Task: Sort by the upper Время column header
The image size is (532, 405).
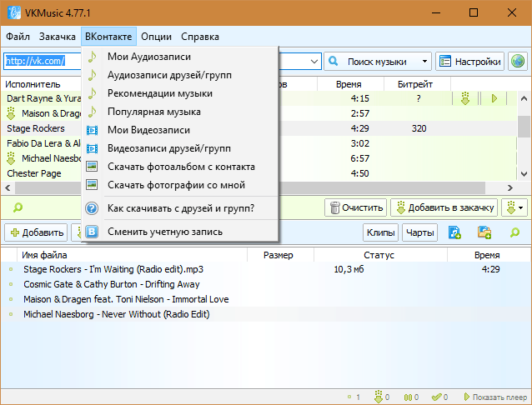Action: 349,84
